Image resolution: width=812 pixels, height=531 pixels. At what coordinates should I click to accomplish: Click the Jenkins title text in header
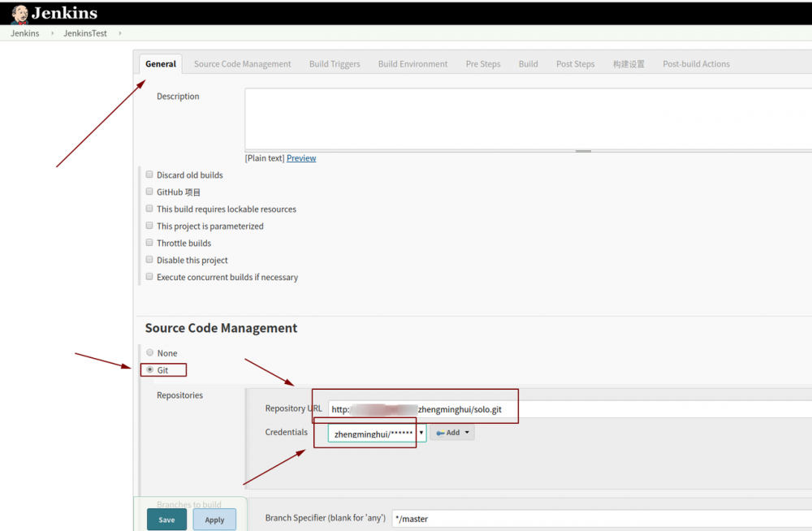click(64, 13)
